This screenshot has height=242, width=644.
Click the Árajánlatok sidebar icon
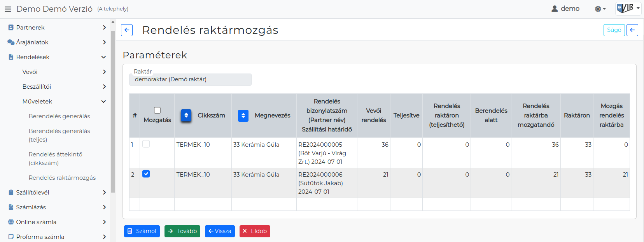pos(11,42)
